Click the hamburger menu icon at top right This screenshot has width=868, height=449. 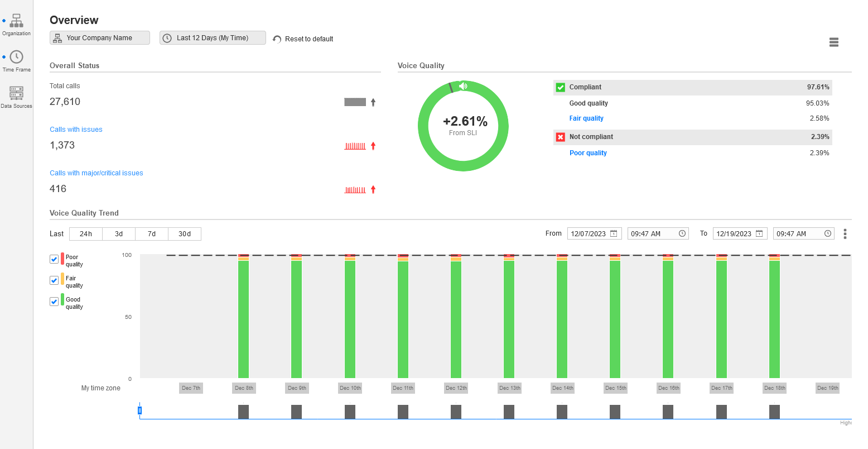(833, 42)
